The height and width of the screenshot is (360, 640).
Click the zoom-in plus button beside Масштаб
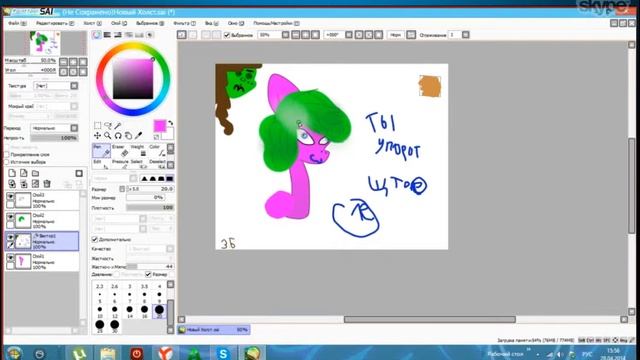point(73,62)
